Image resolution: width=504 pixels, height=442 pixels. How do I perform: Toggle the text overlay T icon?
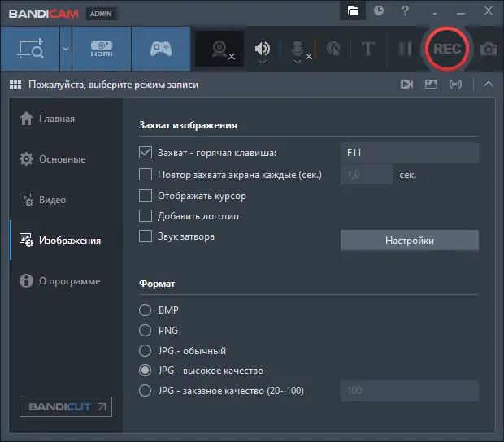click(368, 49)
